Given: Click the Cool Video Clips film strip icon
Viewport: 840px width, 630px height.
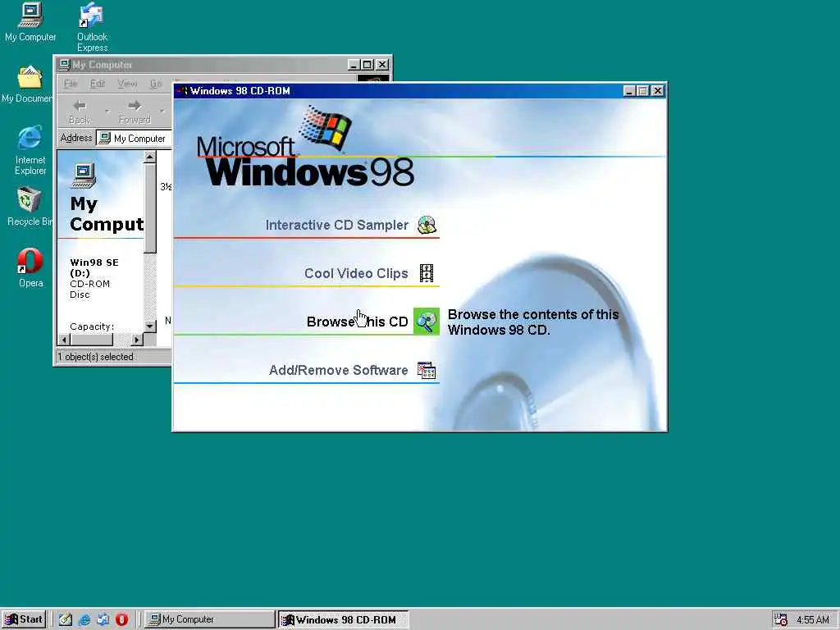Looking at the screenshot, I should (427, 273).
